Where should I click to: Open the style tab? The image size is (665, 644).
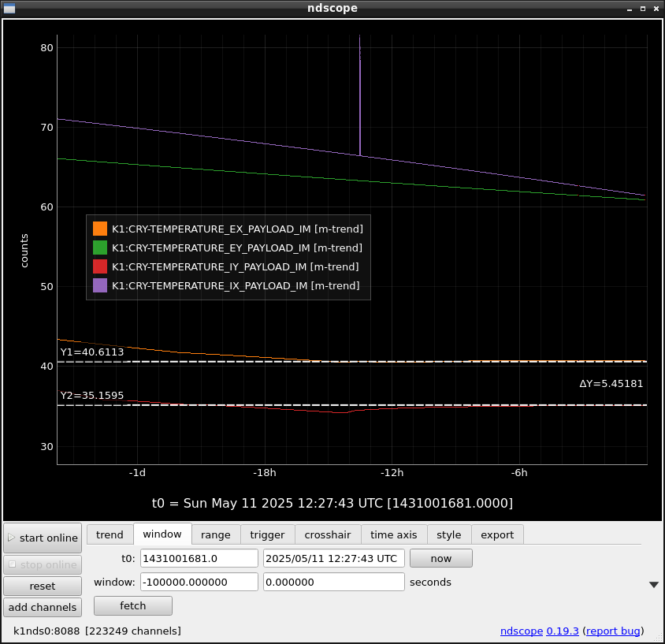(449, 534)
